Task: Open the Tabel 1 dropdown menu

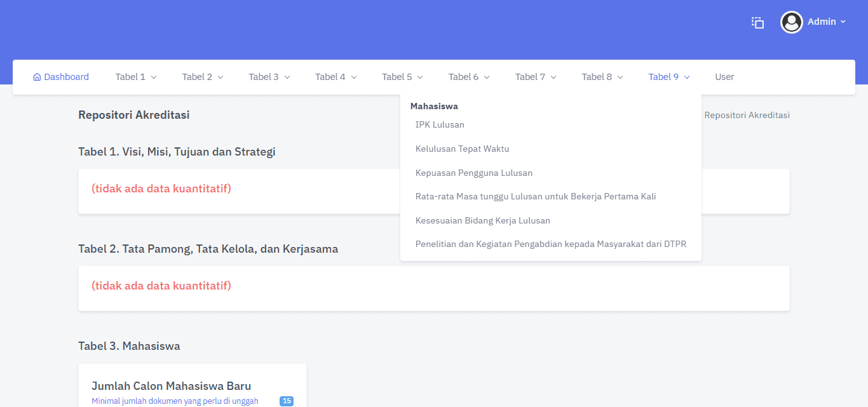Action: (136, 77)
